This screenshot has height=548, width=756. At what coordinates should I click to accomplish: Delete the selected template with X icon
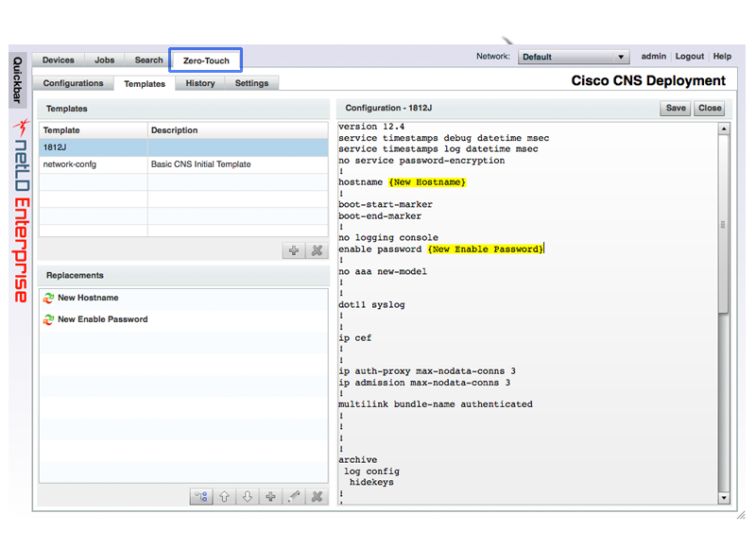317,250
